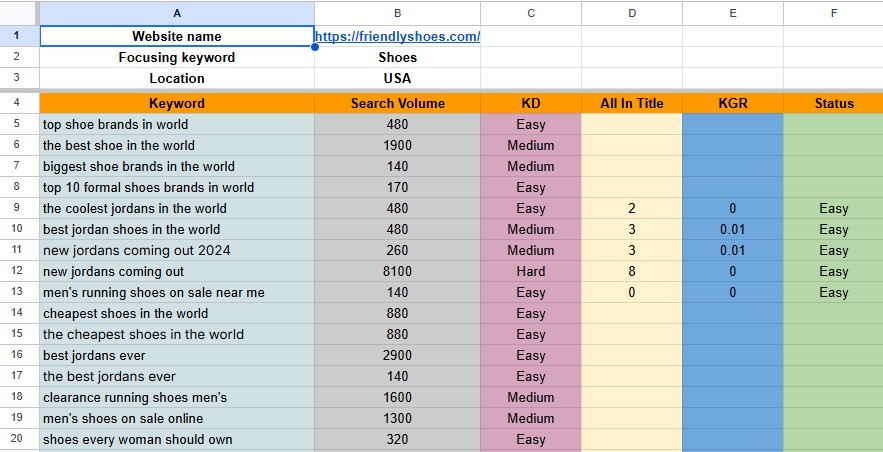Select the "new jordans coming out 2024" cell
883x452 pixels.
point(177,250)
